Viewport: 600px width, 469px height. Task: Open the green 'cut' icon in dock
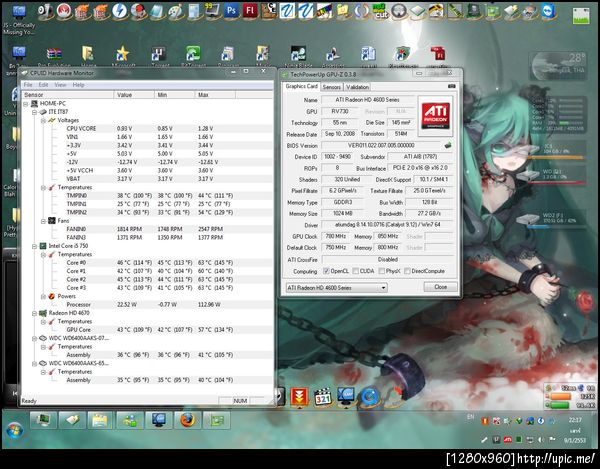(380, 11)
